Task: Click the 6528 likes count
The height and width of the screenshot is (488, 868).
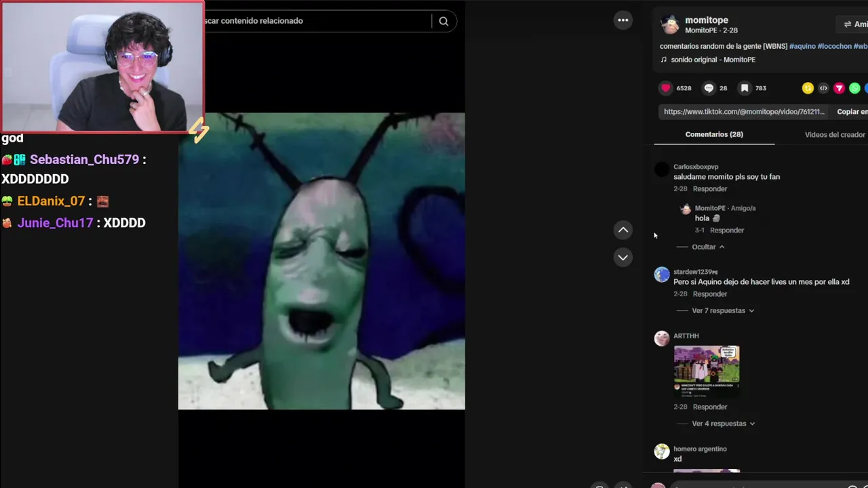Action: pyautogui.click(x=684, y=88)
